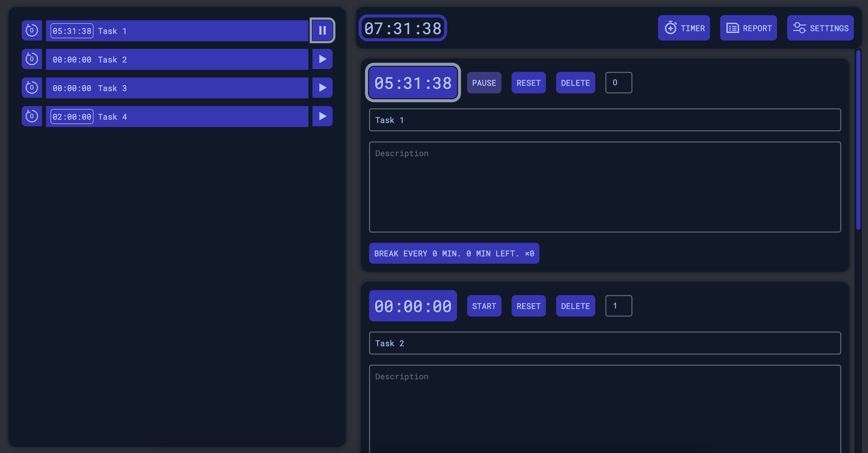Start Task 3 with the sidebar play icon
Image resolution: width=868 pixels, height=453 pixels.
click(x=322, y=88)
